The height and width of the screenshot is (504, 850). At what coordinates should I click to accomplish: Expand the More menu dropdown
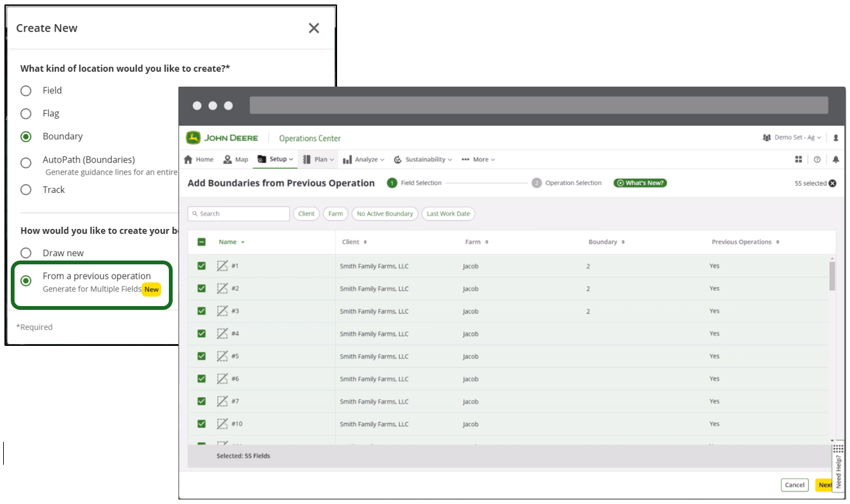point(478,159)
